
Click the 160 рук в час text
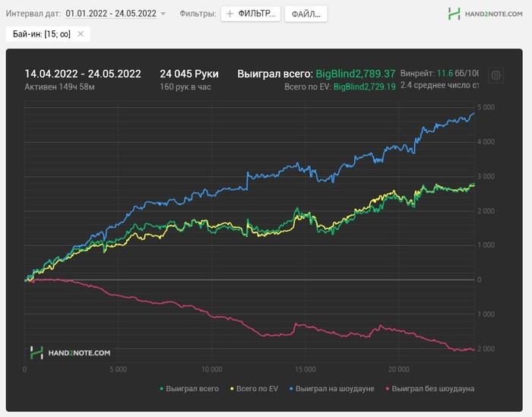(x=185, y=87)
